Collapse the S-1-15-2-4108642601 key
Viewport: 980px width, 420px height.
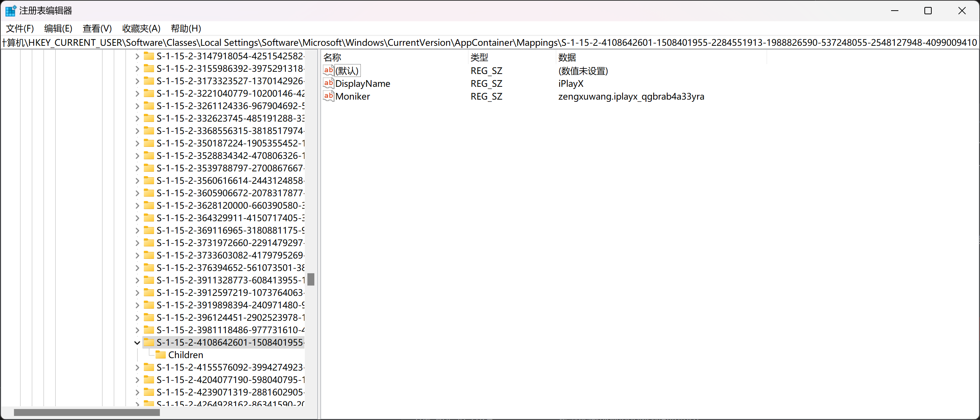pos(137,342)
